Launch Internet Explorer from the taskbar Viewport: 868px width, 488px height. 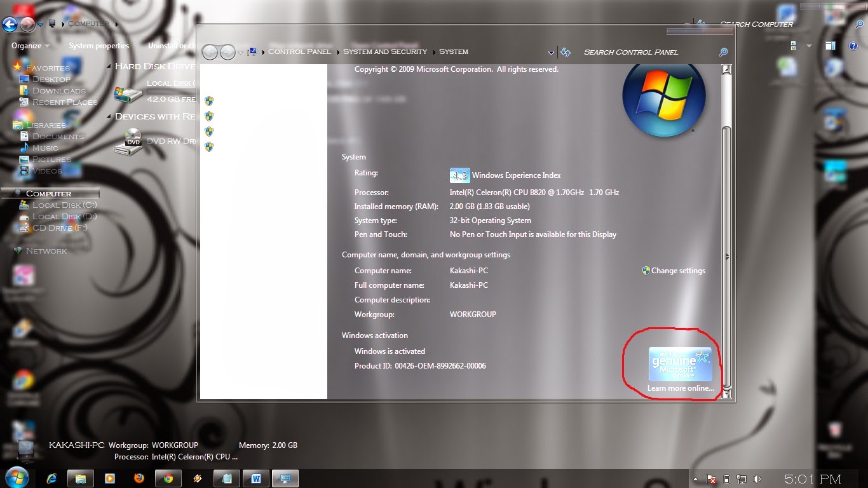click(x=51, y=478)
